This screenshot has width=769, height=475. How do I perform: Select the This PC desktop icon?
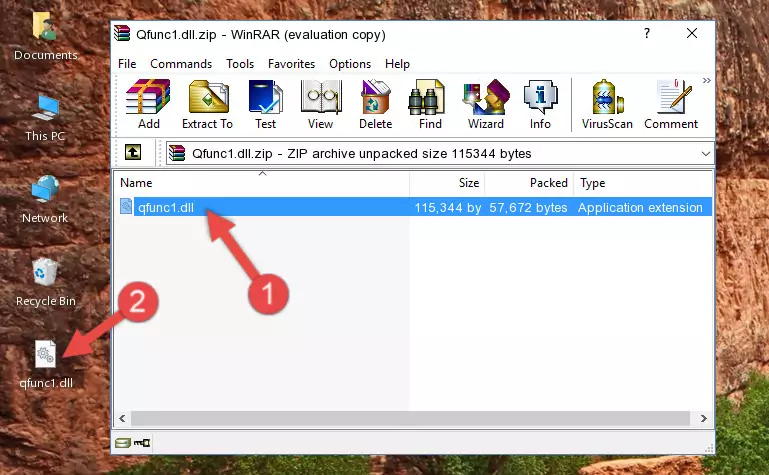(45, 118)
